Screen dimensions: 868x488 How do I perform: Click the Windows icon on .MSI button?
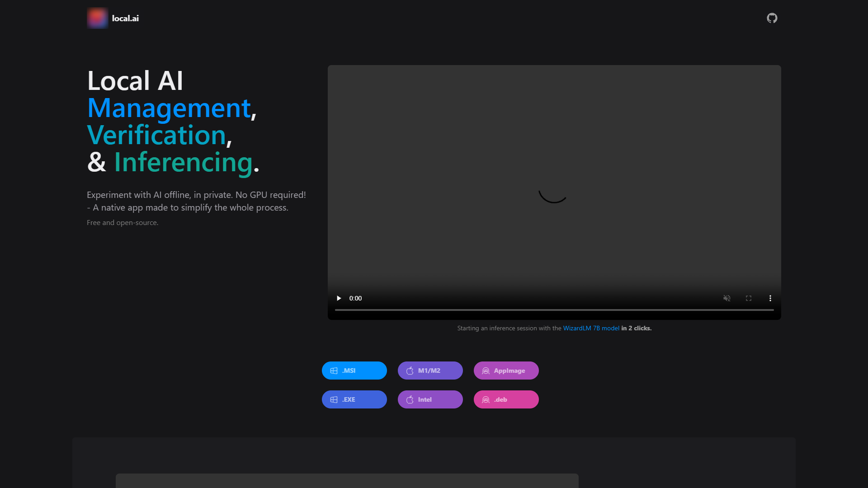tap(334, 371)
